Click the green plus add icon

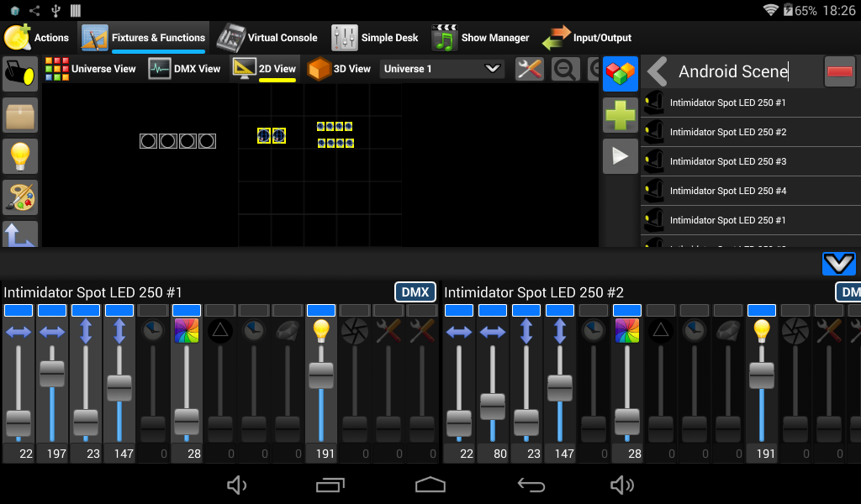[x=620, y=115]
